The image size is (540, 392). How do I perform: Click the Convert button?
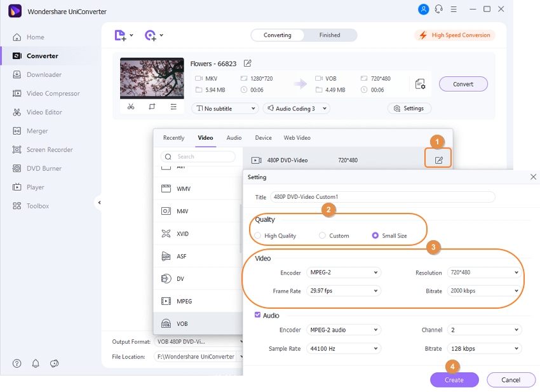[463, 84]
